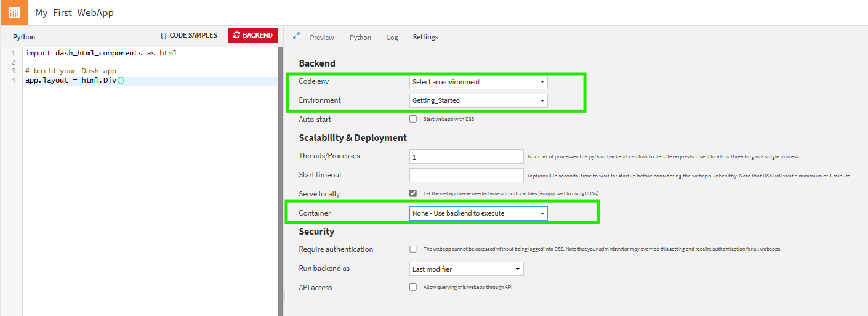The image size is (868, 316).
Task: Click the Scalability & Deployment heading
Action: [x=353, y=138]
